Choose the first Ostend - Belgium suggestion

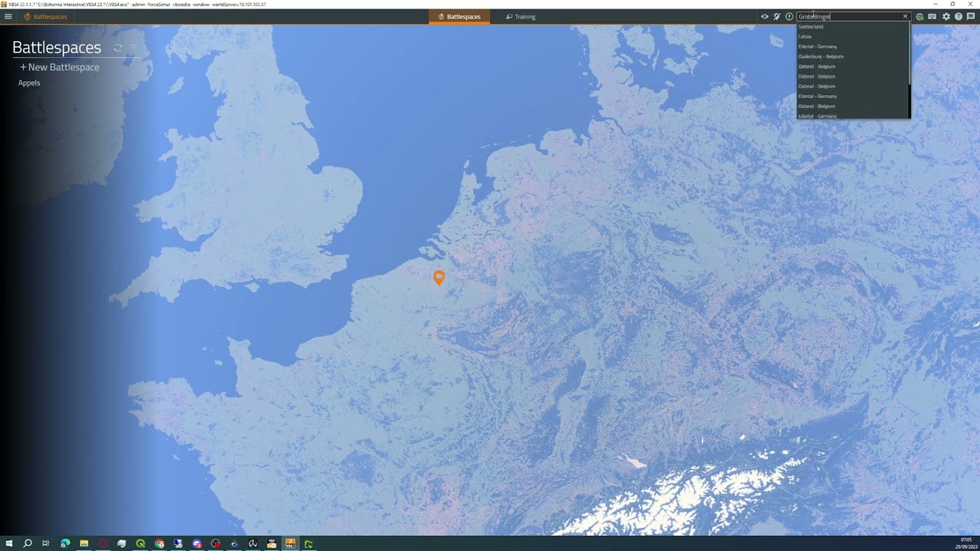(853, 67)
